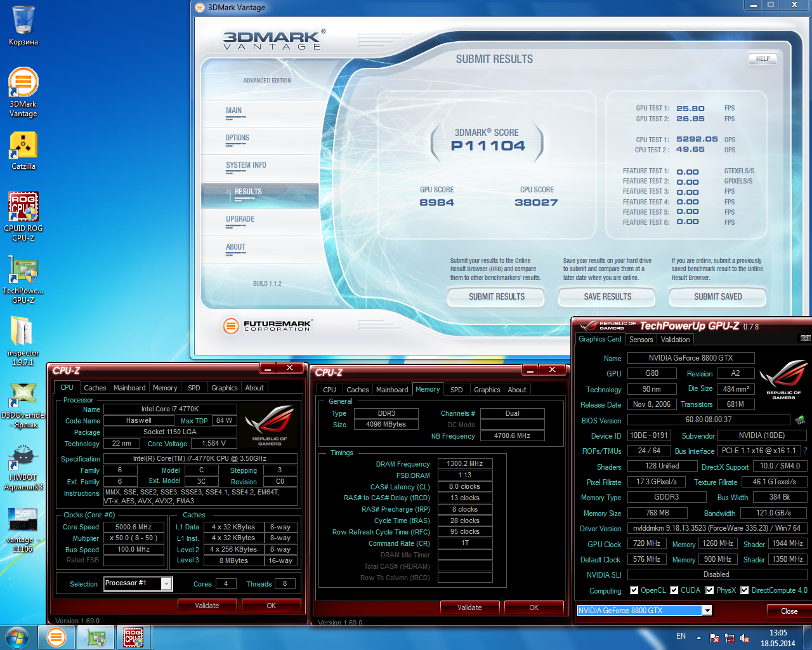Open the inspector 1.9.7.1 folder icon
Viewport: 812px width, 650px height.
(23, 341)
